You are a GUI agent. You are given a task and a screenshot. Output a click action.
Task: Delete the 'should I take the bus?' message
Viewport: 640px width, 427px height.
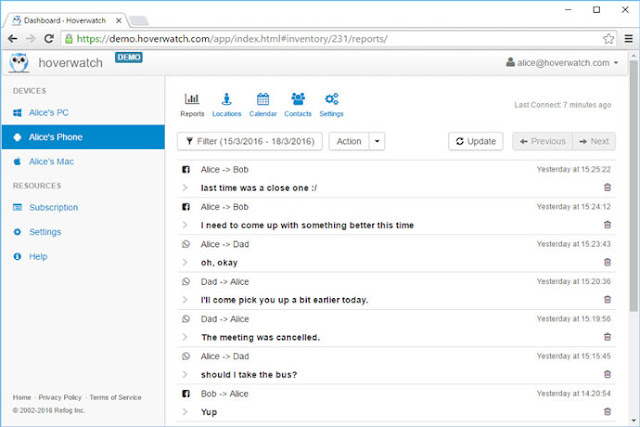click(607, 374)
